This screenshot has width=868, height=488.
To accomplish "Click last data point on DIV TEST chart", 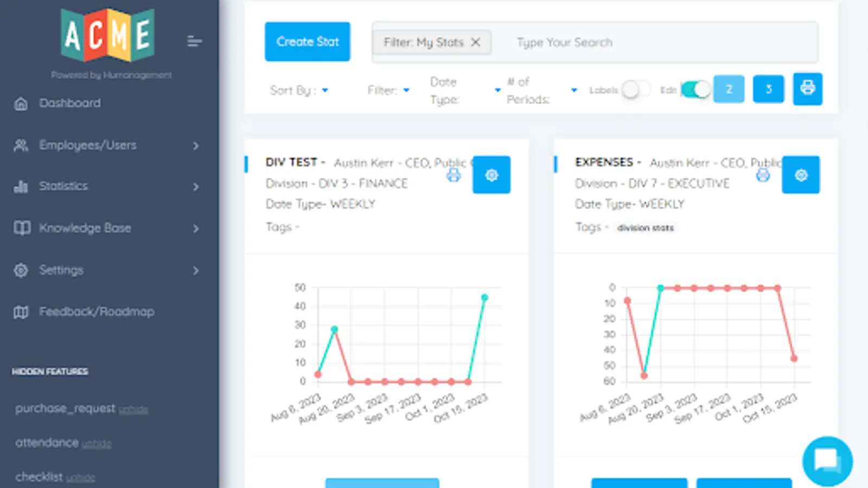I will pos(484,298).
